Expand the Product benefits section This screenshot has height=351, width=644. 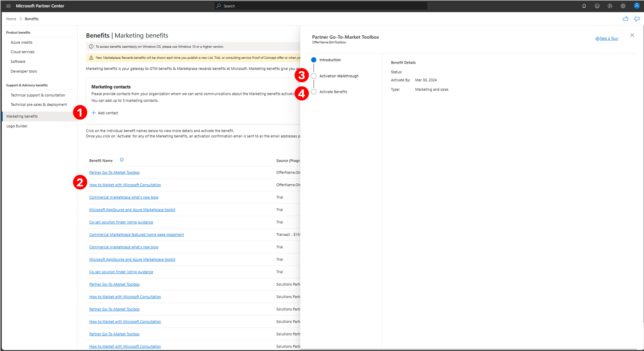click(19, 32)
